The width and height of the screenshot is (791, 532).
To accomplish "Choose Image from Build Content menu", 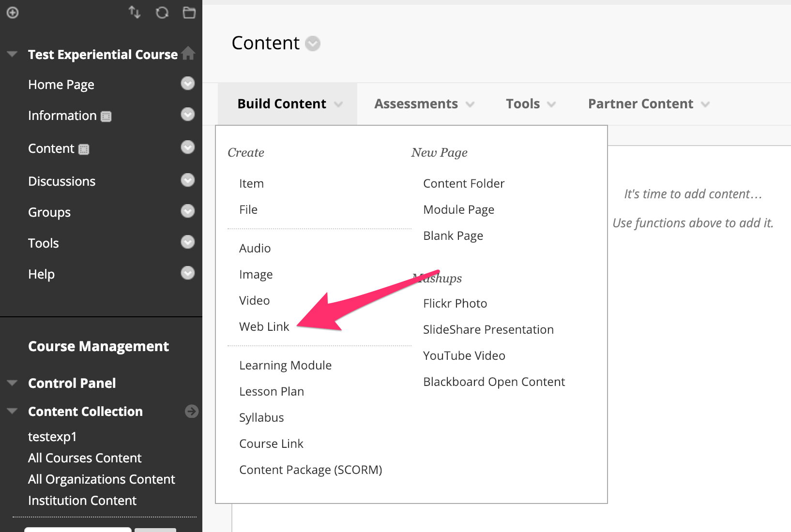I will [x=256, y=275].
